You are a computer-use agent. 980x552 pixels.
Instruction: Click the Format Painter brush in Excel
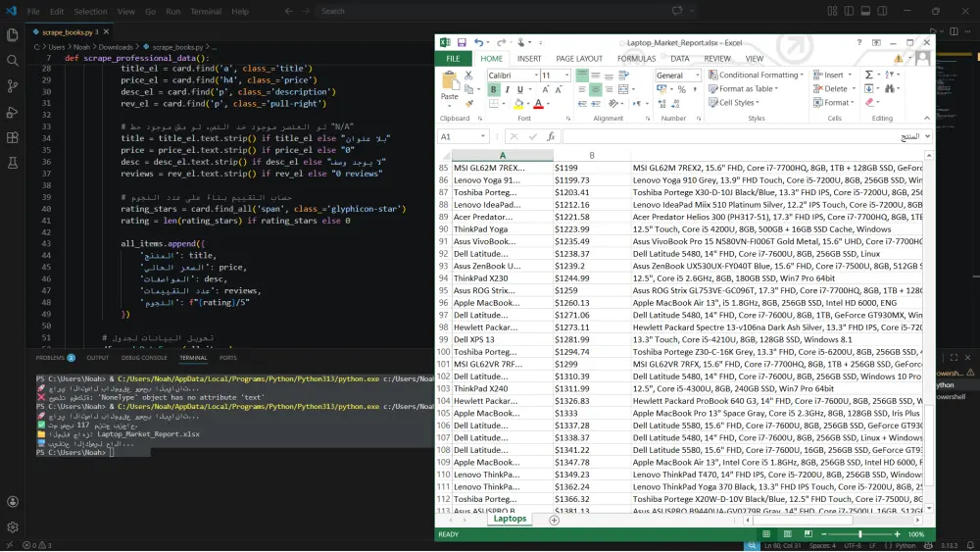468,103
